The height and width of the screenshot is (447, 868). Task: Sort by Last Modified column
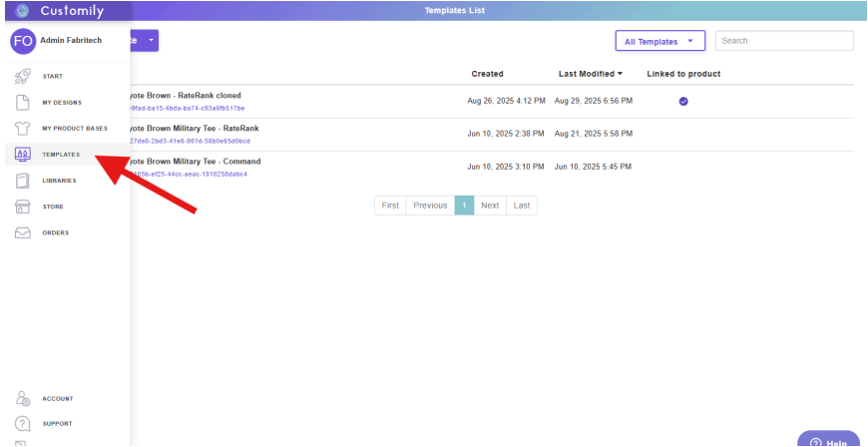tap(590, 74)
